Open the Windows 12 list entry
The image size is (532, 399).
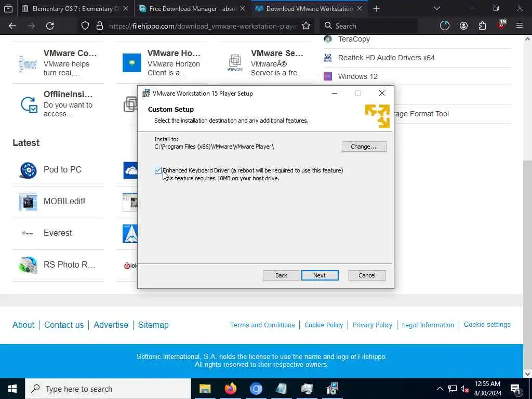pos(357,77)
